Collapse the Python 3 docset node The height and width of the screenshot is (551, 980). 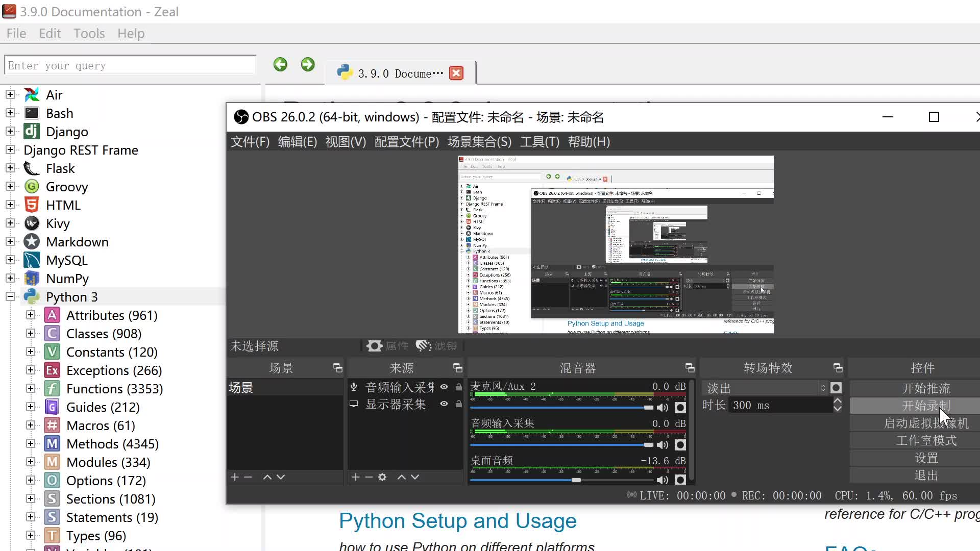pyautogui.click(x=10, y=297)
